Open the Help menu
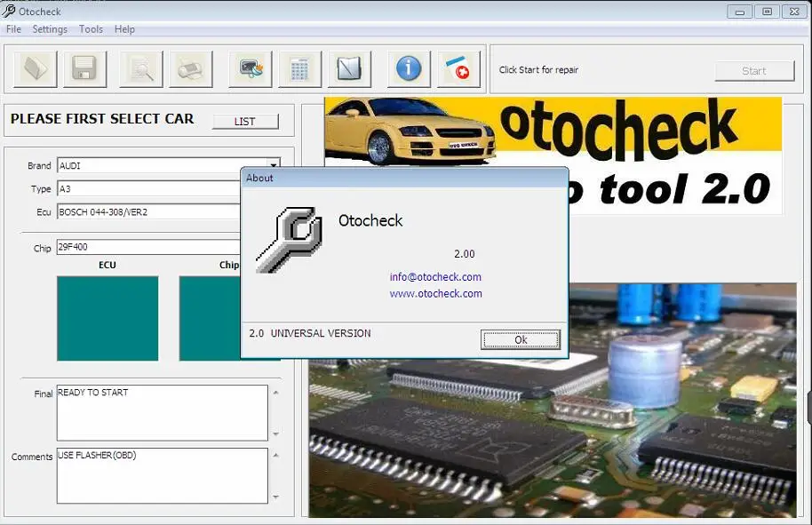812x525 pixels. tap(124, 29)
